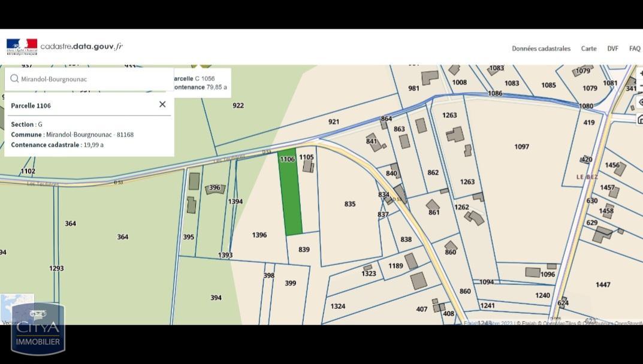The width and height of the screenshot is (643, 364).
Task: Select parcel 395 on the map
Action: (x=188, y=237)
